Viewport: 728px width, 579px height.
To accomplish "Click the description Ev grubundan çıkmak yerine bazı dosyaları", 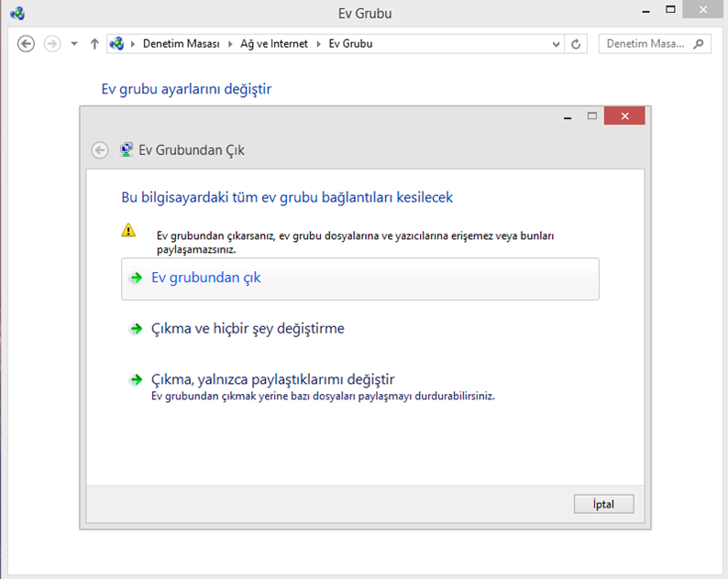I will click(323, 396).
